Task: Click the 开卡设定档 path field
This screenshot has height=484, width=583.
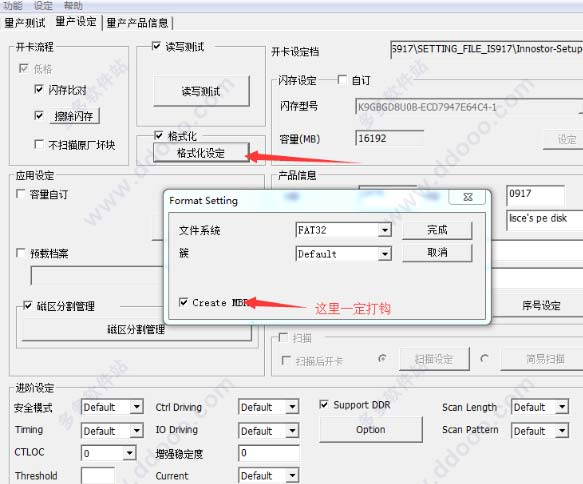Action: point(487,49)
